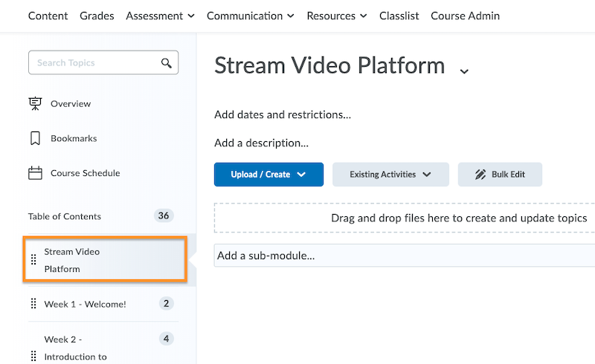Click Add dates and restrictions
The image size is (595, 364).
(283, 115)
